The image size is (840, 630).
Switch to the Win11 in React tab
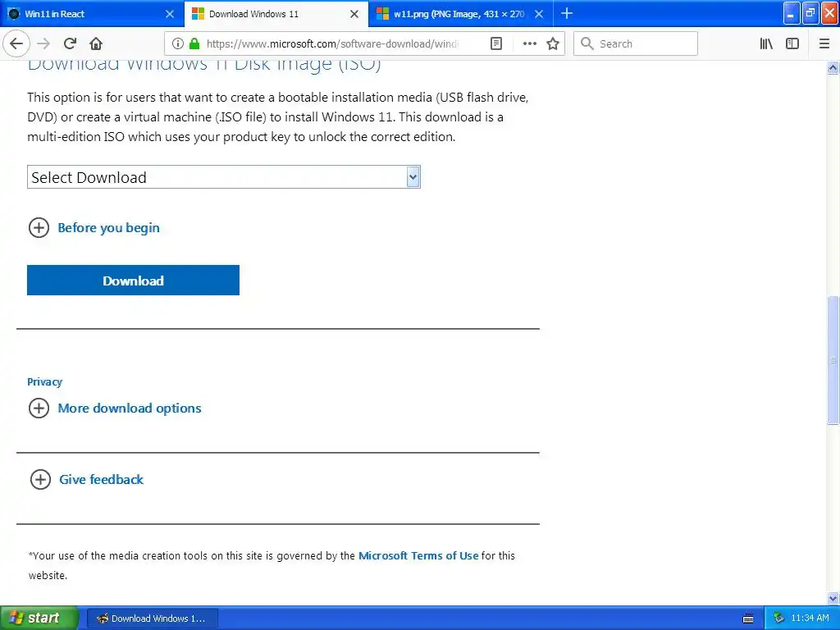(x=92, y=14)
